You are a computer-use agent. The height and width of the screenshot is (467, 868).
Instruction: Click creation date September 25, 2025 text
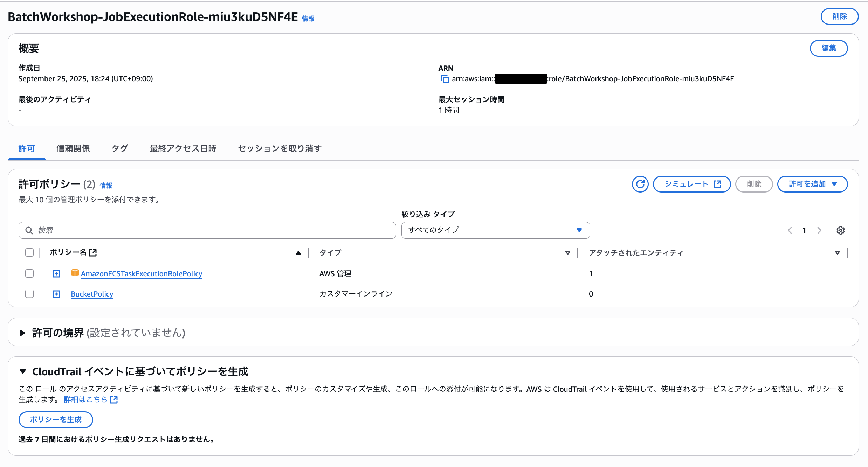pos(86,79)
